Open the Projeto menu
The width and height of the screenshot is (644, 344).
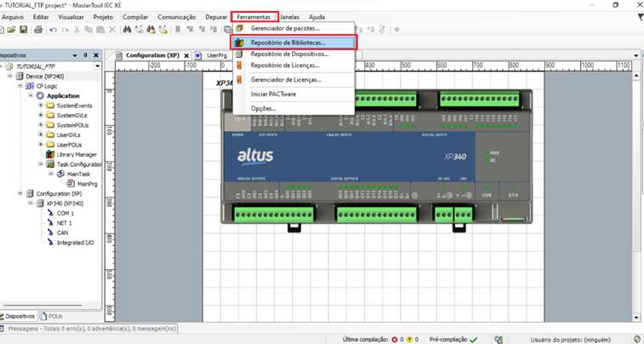(x=103, y=17)
